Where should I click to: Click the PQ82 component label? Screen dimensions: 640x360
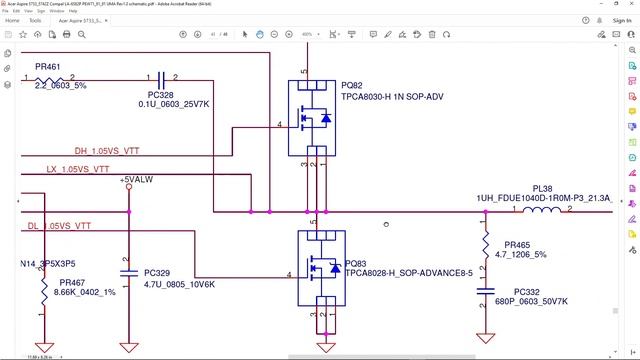coord(351,85)
